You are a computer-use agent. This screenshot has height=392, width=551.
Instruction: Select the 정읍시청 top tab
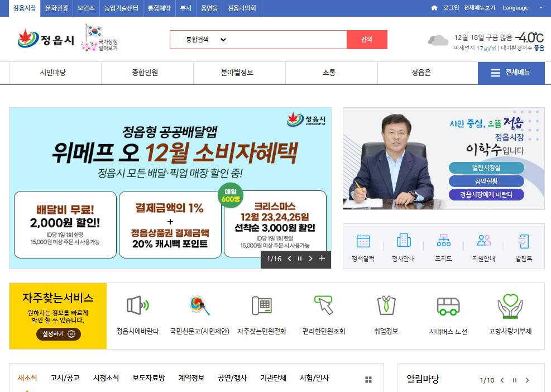pyautogui.click(x=25, y=8)
